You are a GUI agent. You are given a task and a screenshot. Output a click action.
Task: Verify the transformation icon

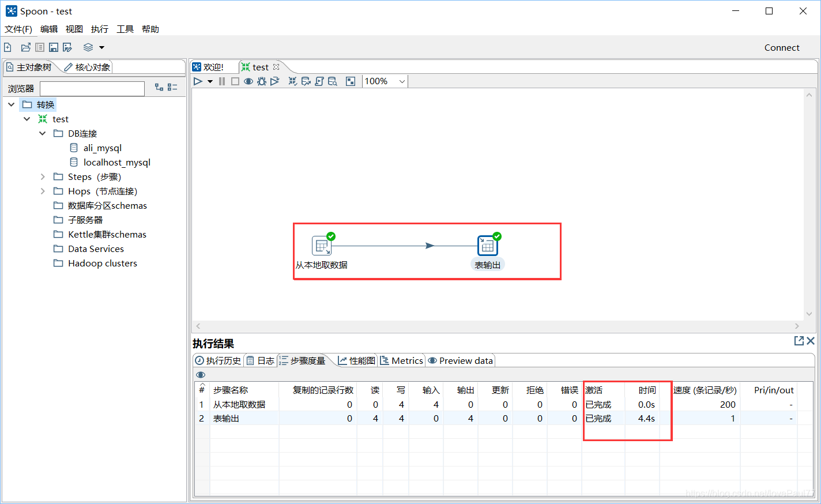[x=293, y=81]
